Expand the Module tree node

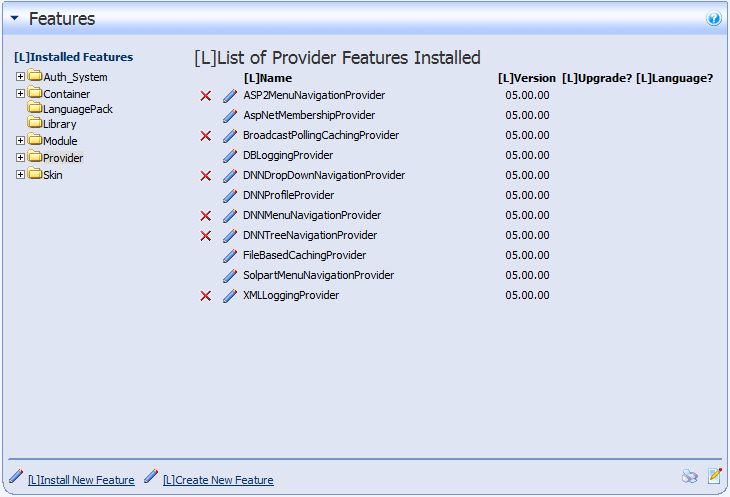click(20, 140)
